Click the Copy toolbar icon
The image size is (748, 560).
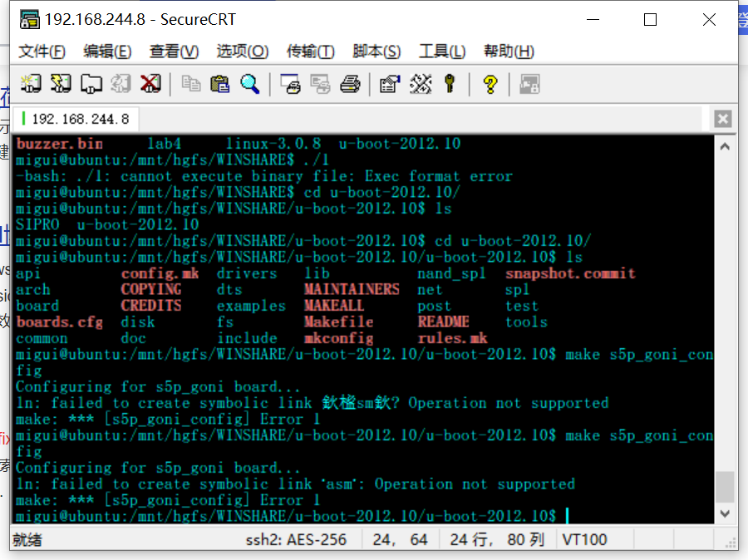coord(191,84)
